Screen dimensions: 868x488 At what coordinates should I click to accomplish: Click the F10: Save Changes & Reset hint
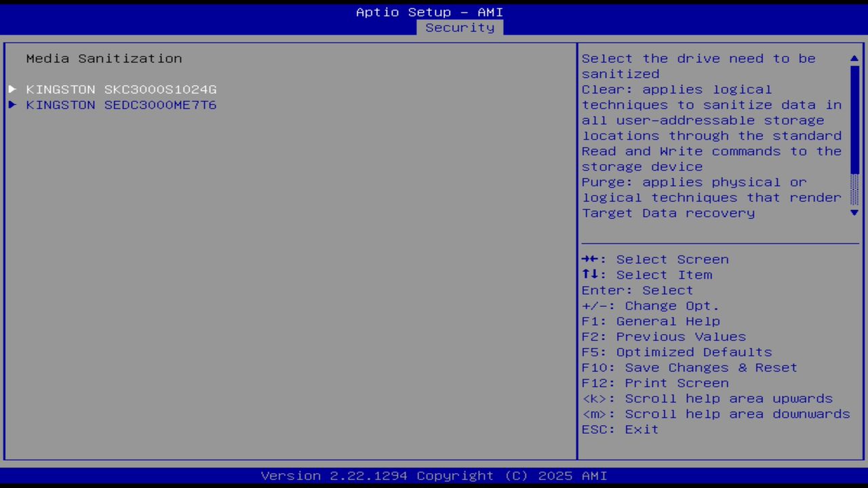[689, 367]
